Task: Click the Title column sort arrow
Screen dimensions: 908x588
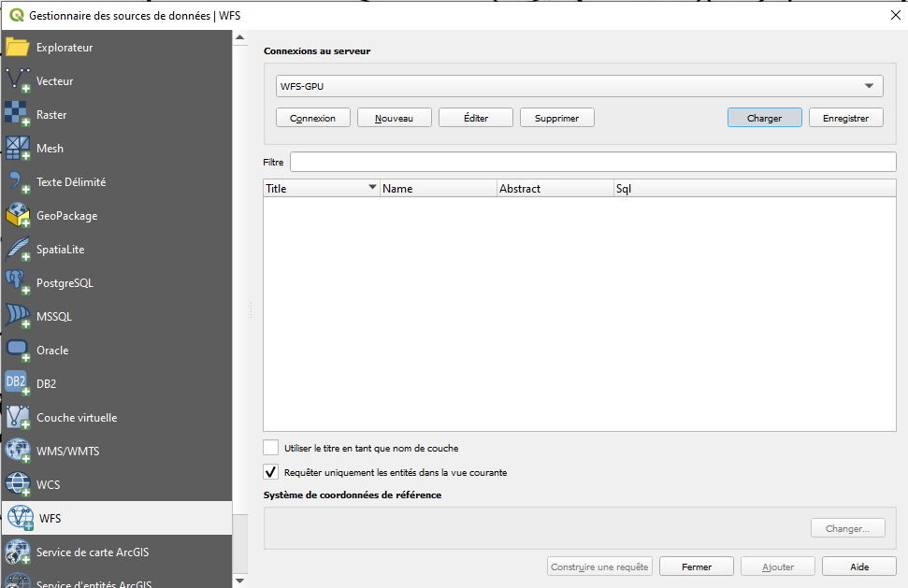Action: point(372,188)
